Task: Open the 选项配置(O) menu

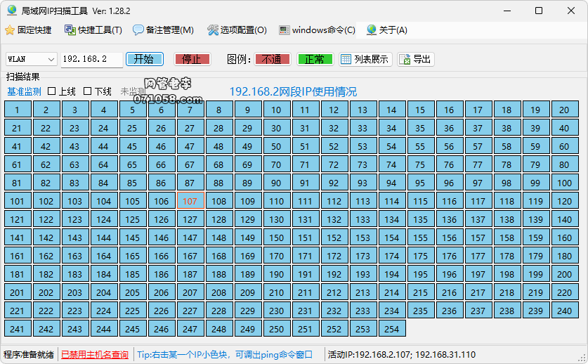Action: 237,30
